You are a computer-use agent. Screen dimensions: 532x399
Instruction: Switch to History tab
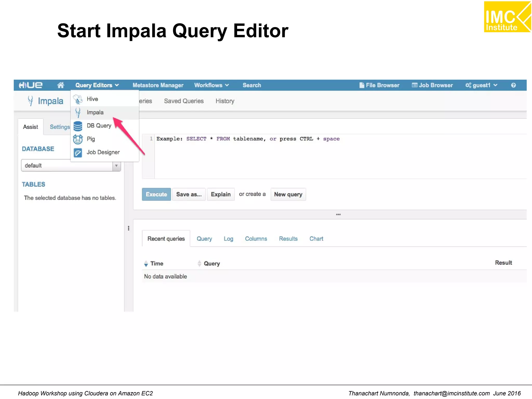225,101
